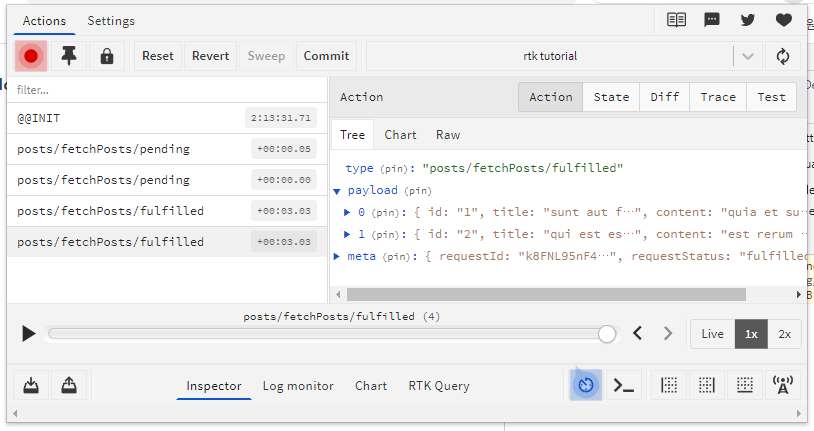
Task: Click the action timeline slider handle
Action: coord(606,334)
